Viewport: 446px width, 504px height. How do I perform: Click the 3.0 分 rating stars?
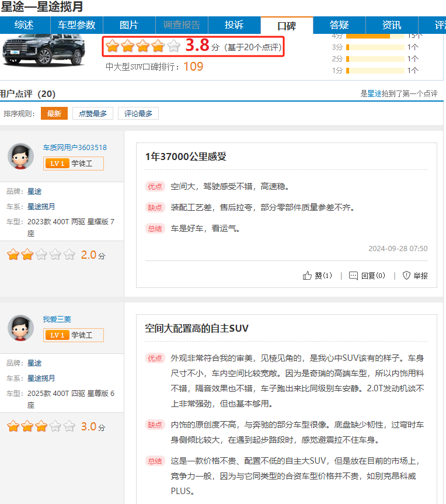click(x=41, y=426)
